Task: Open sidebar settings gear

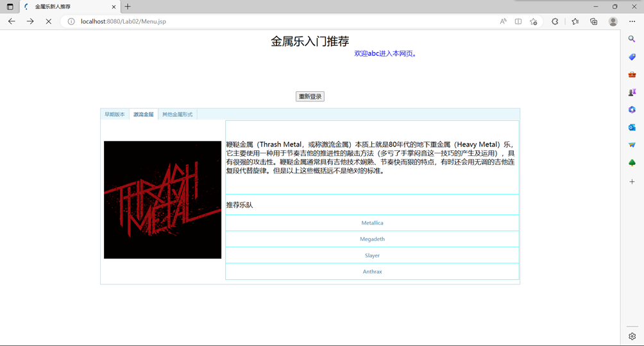Action: point(632,336)
